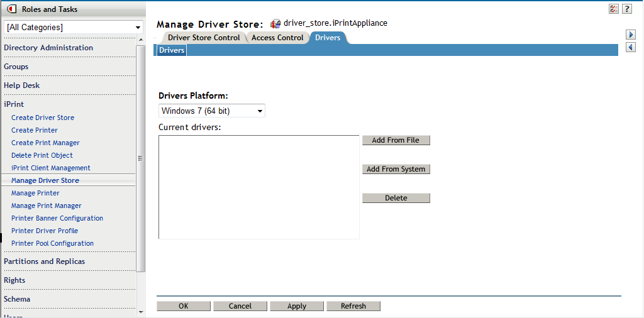Click the right arrow tab scroll icon

[631, 35]
